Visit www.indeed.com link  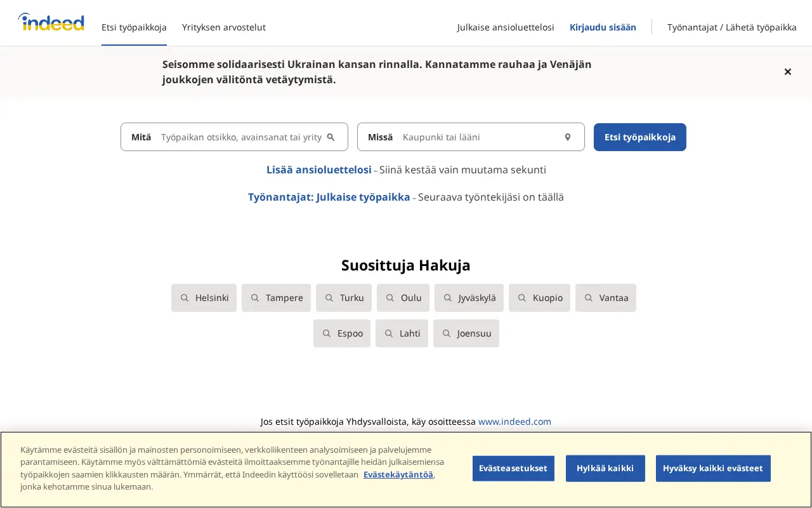514,422
